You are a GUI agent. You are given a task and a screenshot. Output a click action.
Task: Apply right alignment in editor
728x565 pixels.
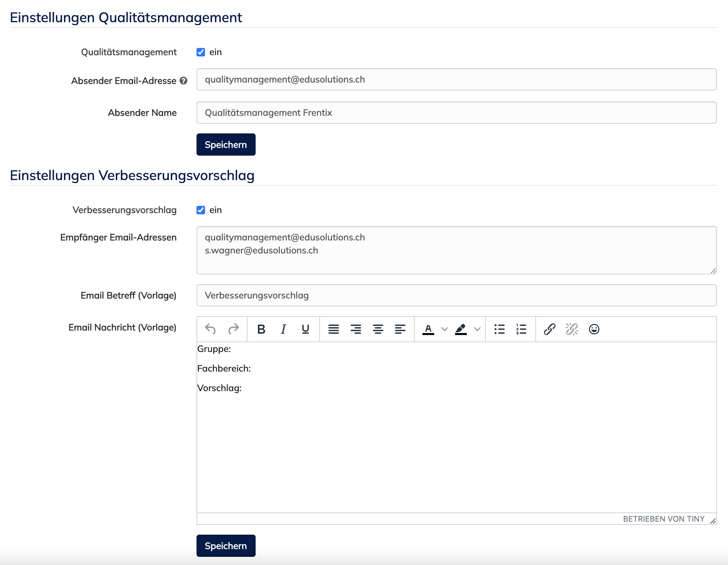pyautogui.click(x=356, y=329)
